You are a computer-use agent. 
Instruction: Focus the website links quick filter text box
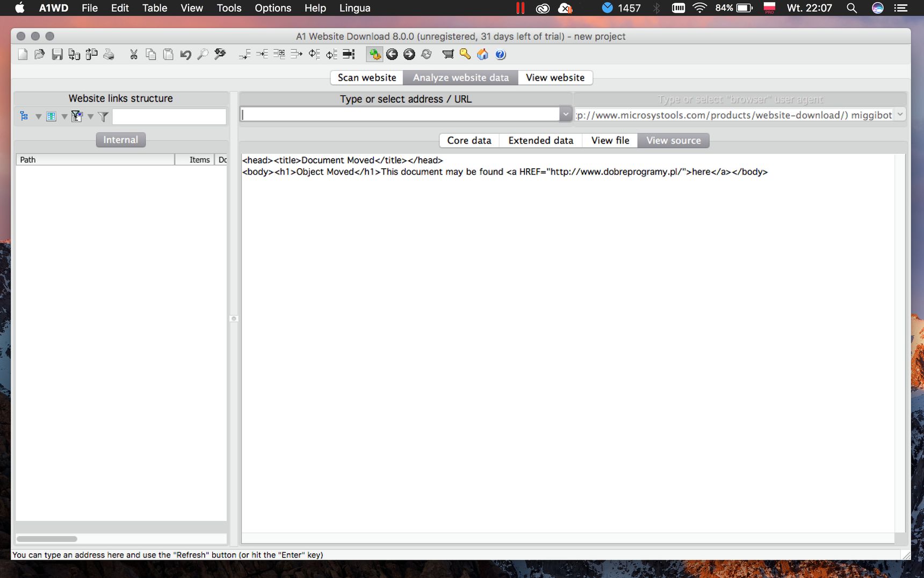pyautogui.click(x=169, y=117)
